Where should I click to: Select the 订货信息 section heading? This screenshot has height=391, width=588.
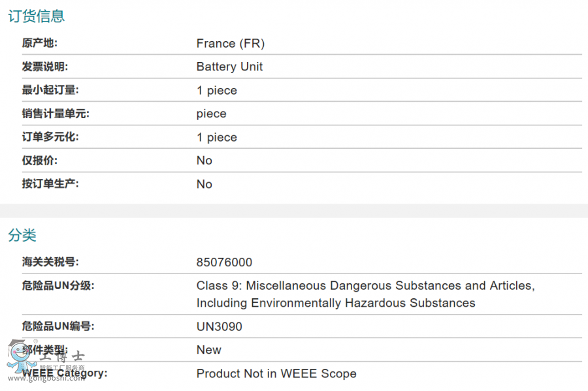tap(37, 16)
